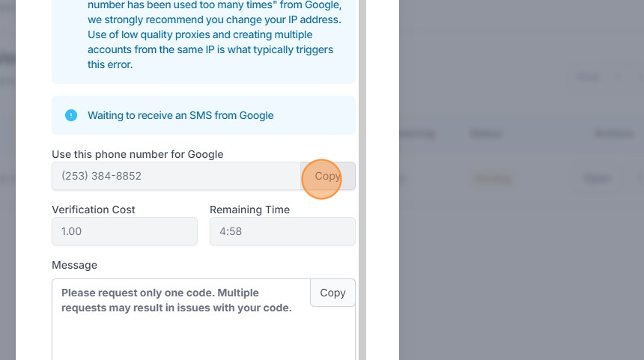Copy the Google phone number
Image resolution: width=644 pixels, height=360 pixels.
point(327,177)
